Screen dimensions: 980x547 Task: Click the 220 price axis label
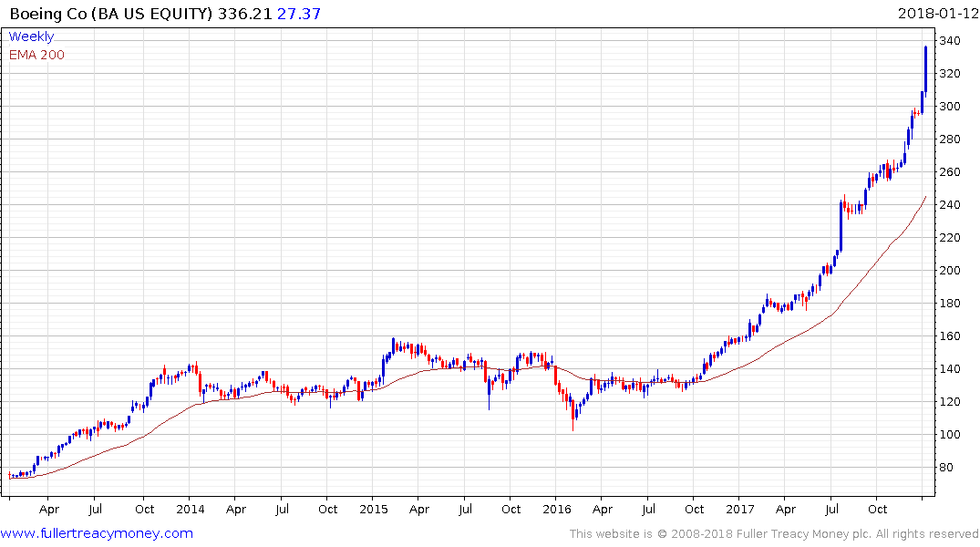pyautogui.click(x=950, y=238)
